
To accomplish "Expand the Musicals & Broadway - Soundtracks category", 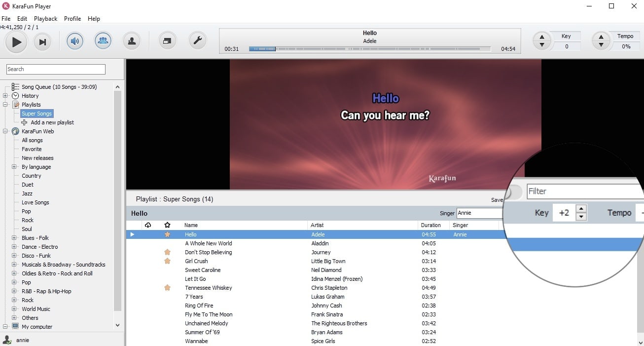I will 14,265.
